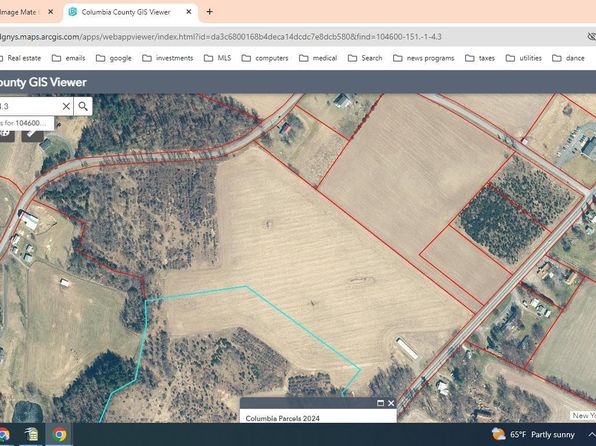Click the crossed-eye icon in address bar

pyautogui.click(x=591, y=37)
